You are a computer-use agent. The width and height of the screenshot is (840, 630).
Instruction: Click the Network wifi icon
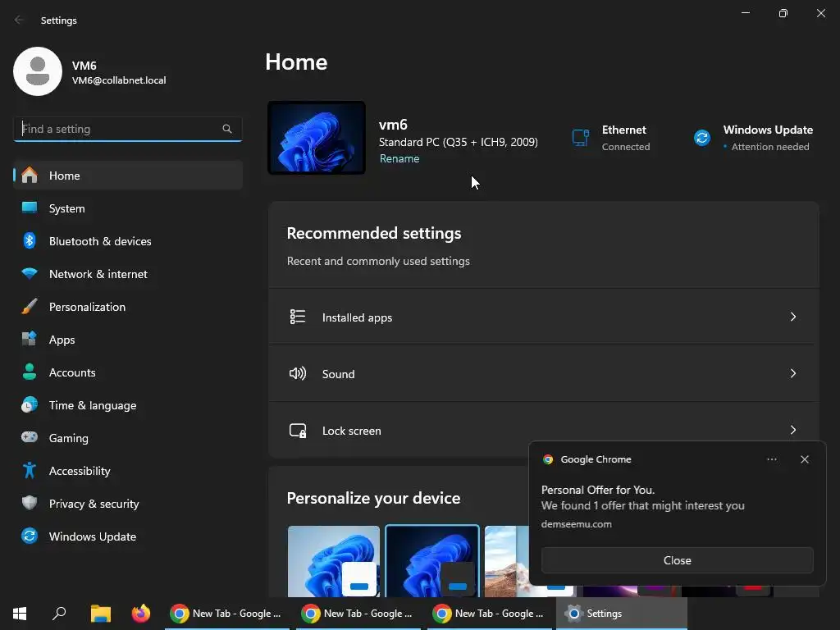[x=30, y=273]
